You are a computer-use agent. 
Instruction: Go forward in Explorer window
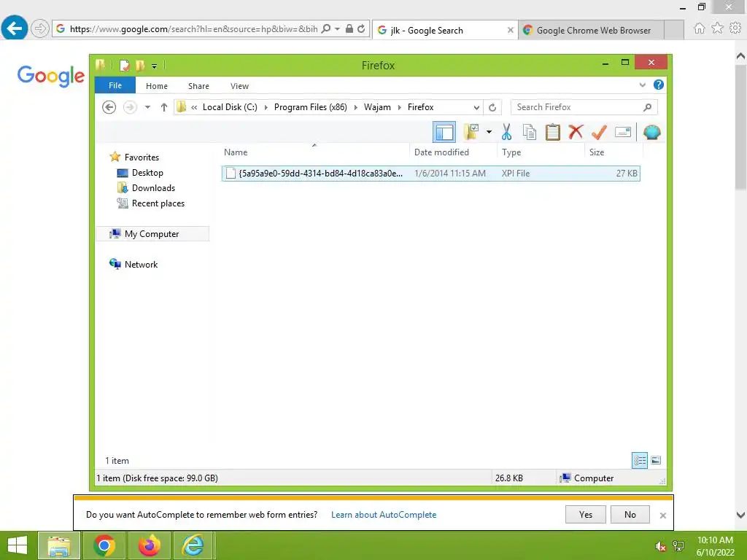(130, 107)
